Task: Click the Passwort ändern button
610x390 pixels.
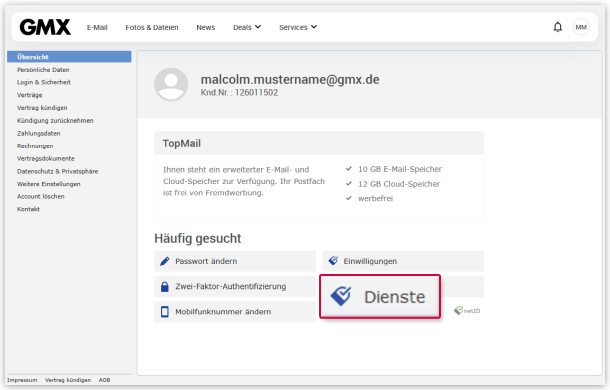Action: click(x=235, y=261)
